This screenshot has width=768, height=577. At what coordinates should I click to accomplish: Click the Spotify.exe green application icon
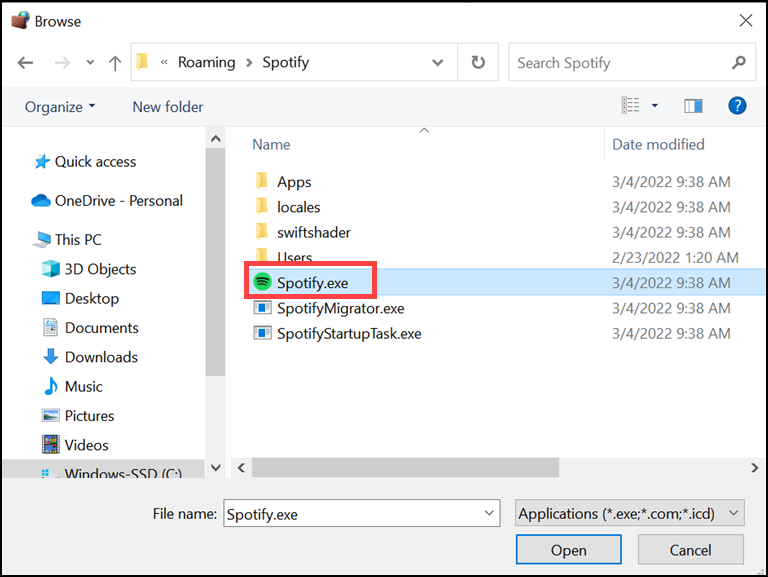tap(262, 283)
